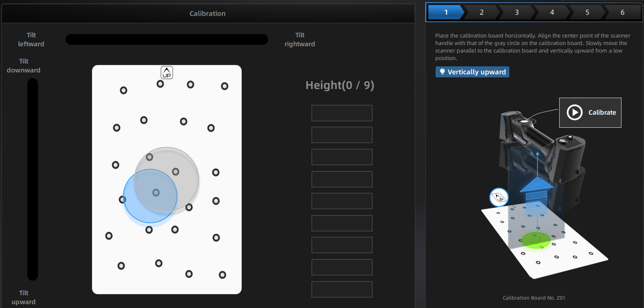Click the vertical up-down tilt indicator bar

point(33,179)
